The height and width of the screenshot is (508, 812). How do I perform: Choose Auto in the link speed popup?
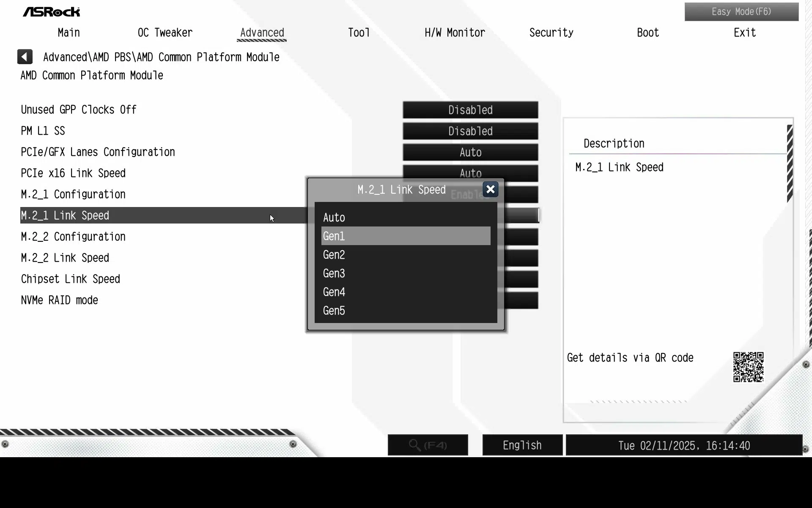click(x=406, y=217)
